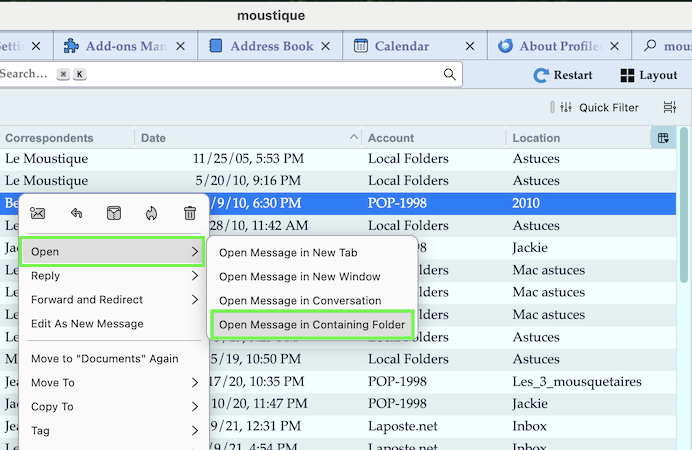This screenshot has height=450, width=692.
Task: Click the reply arrow icon in context menu
Action: pos(76,213)
